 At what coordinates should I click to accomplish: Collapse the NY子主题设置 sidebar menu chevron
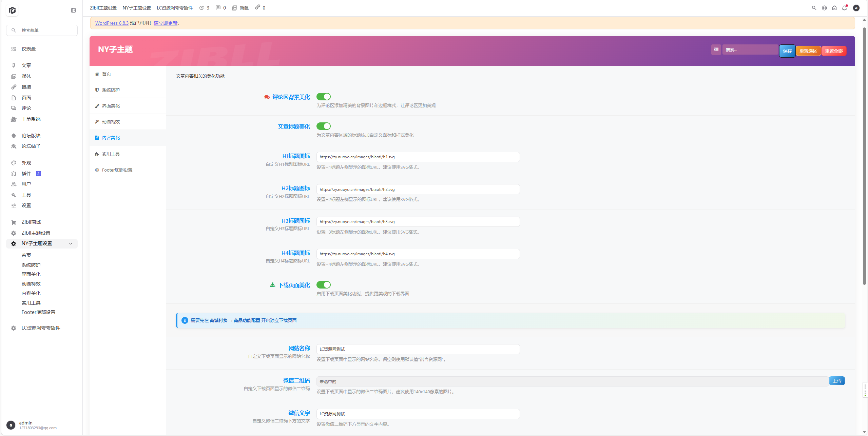pyautogui.click(x=71, y=244)
